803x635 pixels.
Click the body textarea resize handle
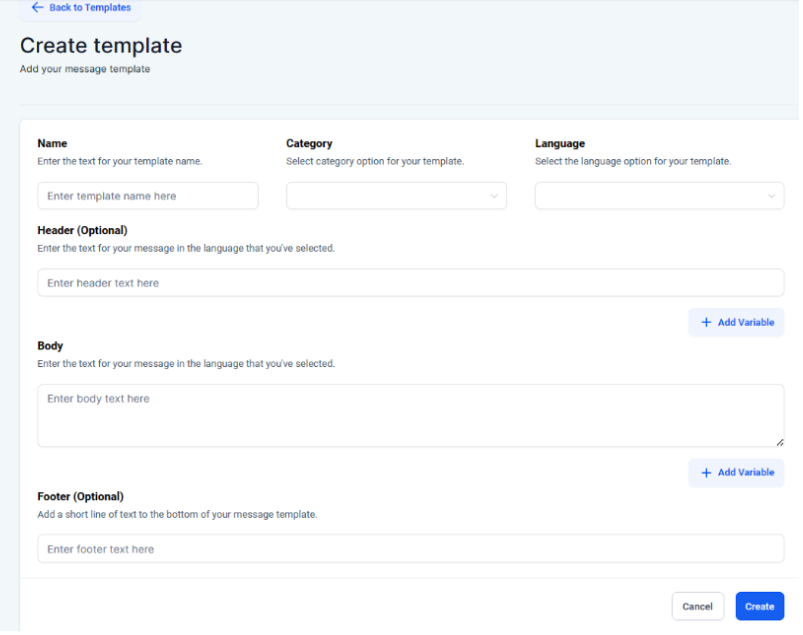click(779, 441)
